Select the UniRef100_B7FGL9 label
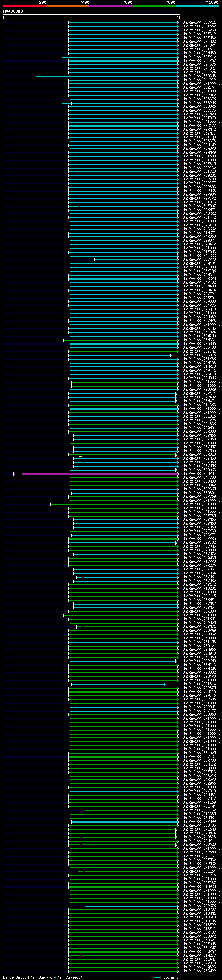Viewport: 222px width, 980px height. [x=199, y=34]
